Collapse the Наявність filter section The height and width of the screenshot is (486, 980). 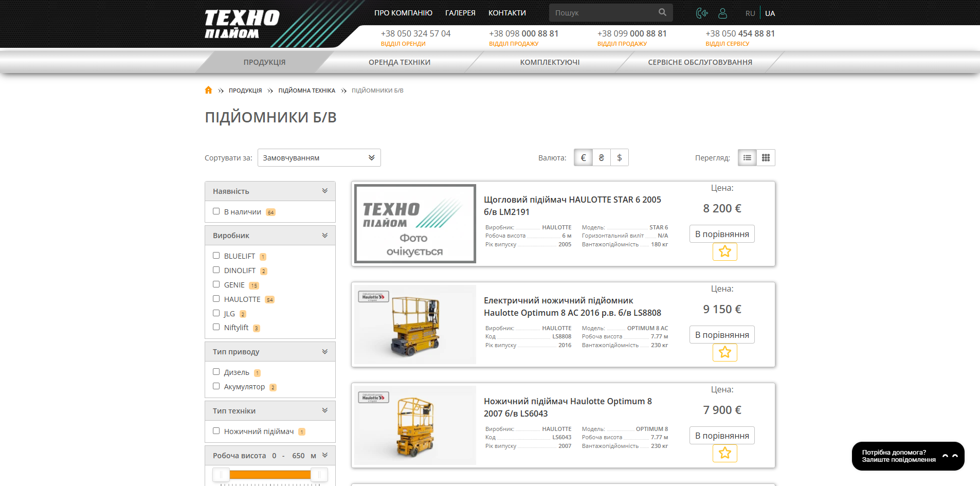pos(325,191)
